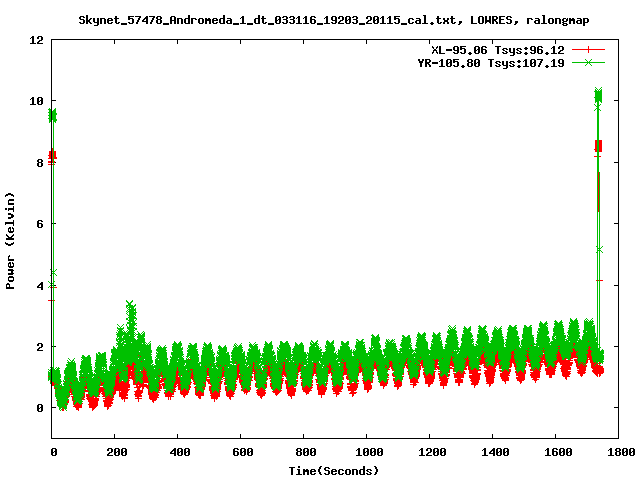Image resolution: width=640 pixels, height=480 pixels.
Task: Click the y-axis tick label 4
Action: 40,286
